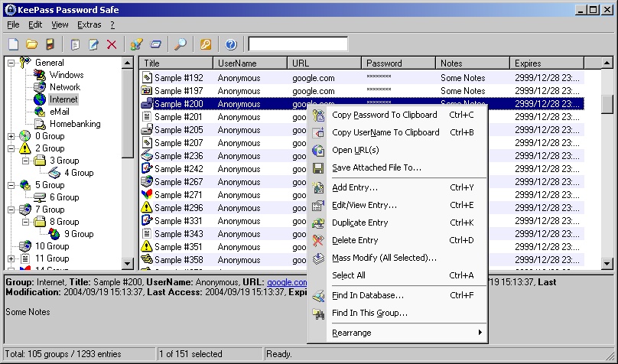Click the heart icon beside Sample #271
The width and height of the screenshot is (618, 364).
click(x=147, y=194)
